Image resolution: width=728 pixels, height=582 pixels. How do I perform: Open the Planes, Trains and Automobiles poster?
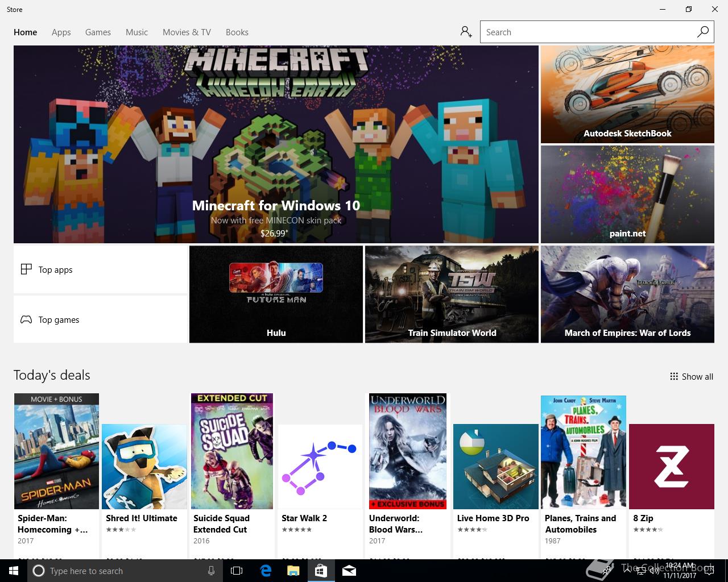coord(584,452)
